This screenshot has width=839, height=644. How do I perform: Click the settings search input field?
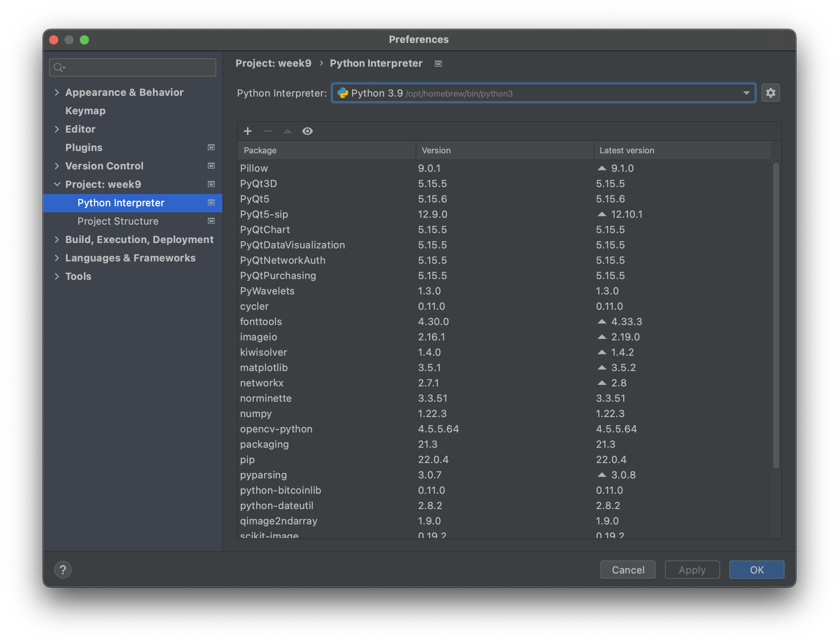[133, 67]
